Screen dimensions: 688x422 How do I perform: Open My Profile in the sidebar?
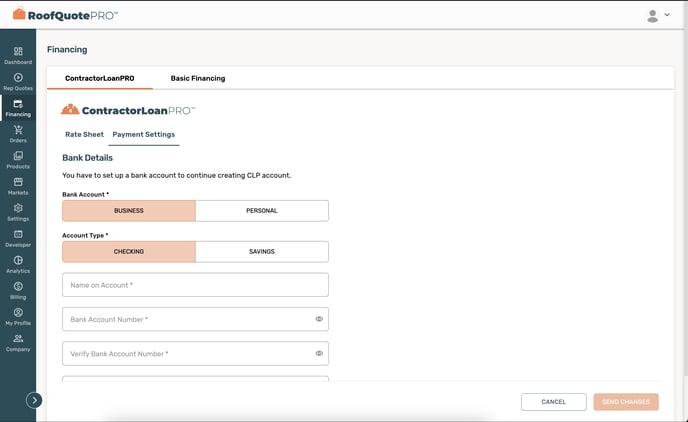18,317
